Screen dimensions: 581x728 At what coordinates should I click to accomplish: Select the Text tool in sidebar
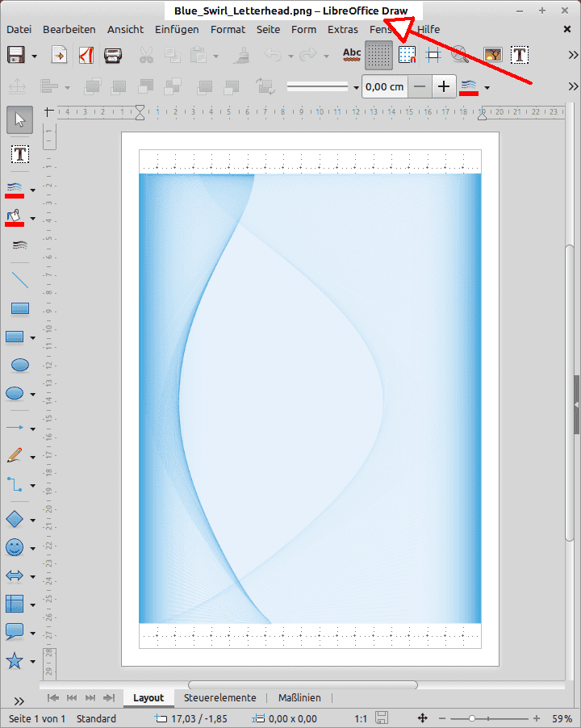pos(20,153)
